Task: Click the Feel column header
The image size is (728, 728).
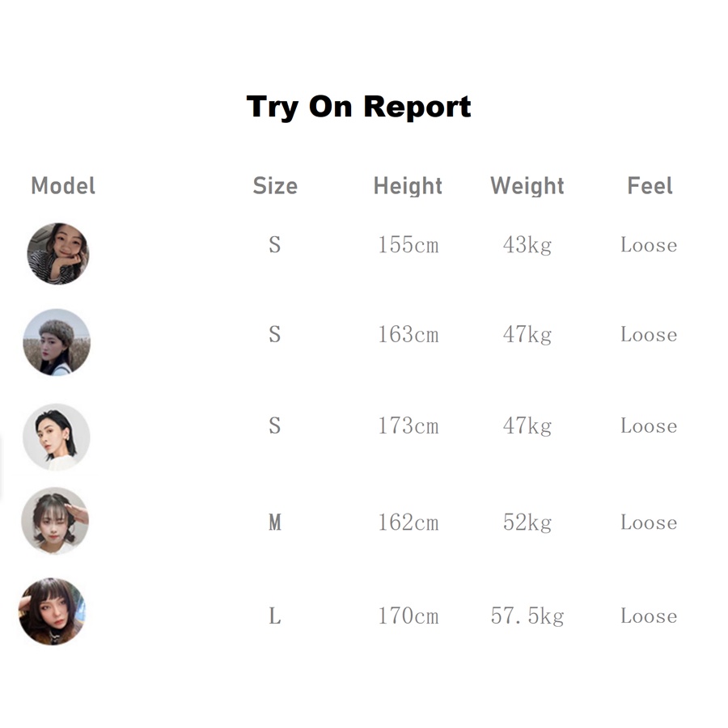Action: [650, 186]
